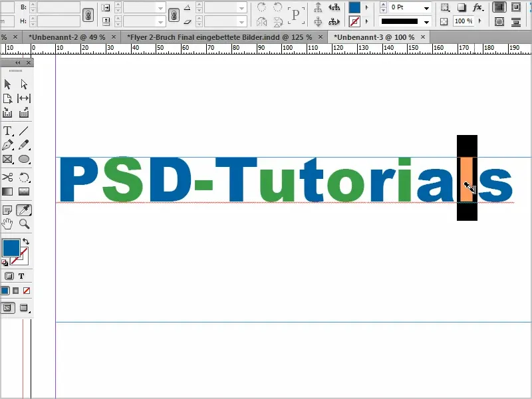The height and width of the screenshot is (399, 532).
Task: Switch to Flyer 2-Bruch Final tab
Action: pyautogui.click(x=219, y=37)
